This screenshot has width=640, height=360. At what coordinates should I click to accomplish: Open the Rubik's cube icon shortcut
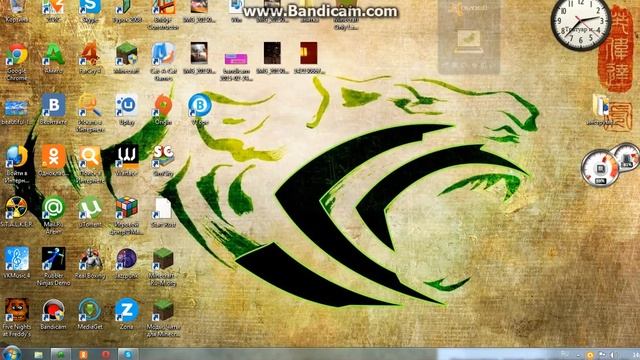point(127,208)
